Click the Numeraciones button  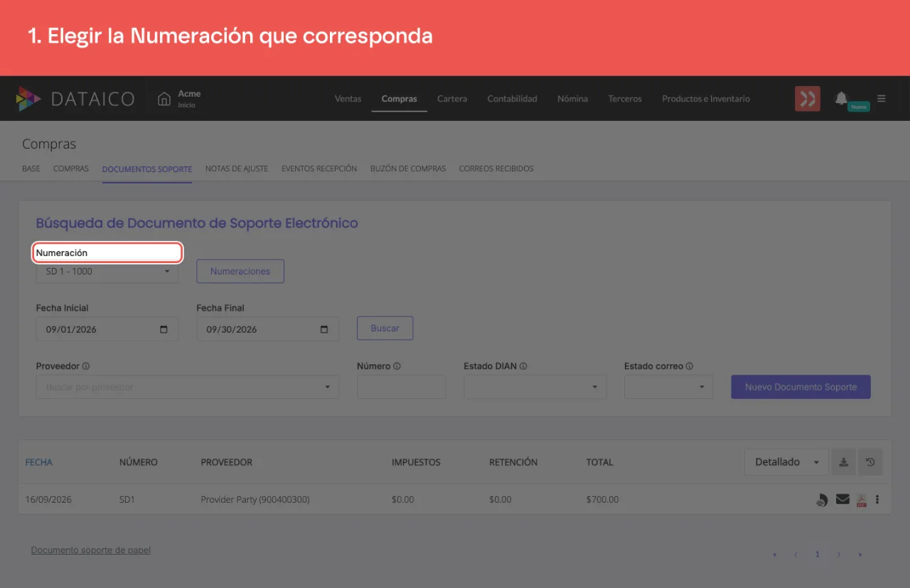click(x=240, y=271)
